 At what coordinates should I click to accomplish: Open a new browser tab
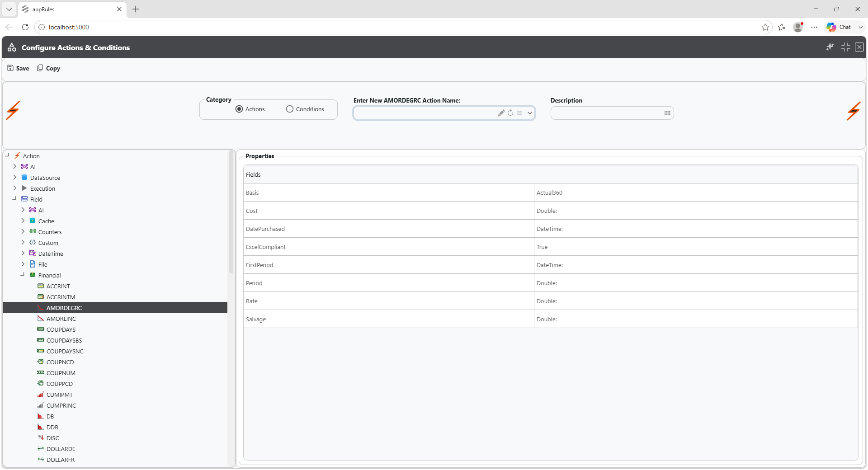coord(136,9)
